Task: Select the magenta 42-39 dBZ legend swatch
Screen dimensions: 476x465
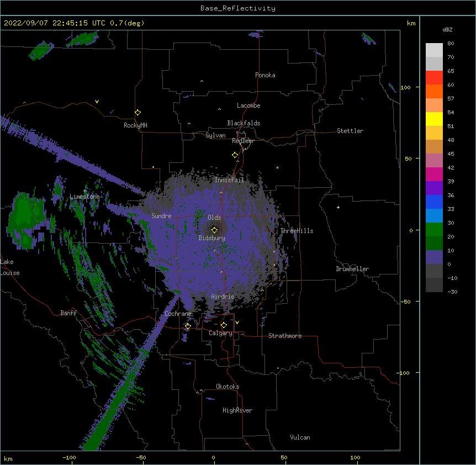Action: point(434,174)
